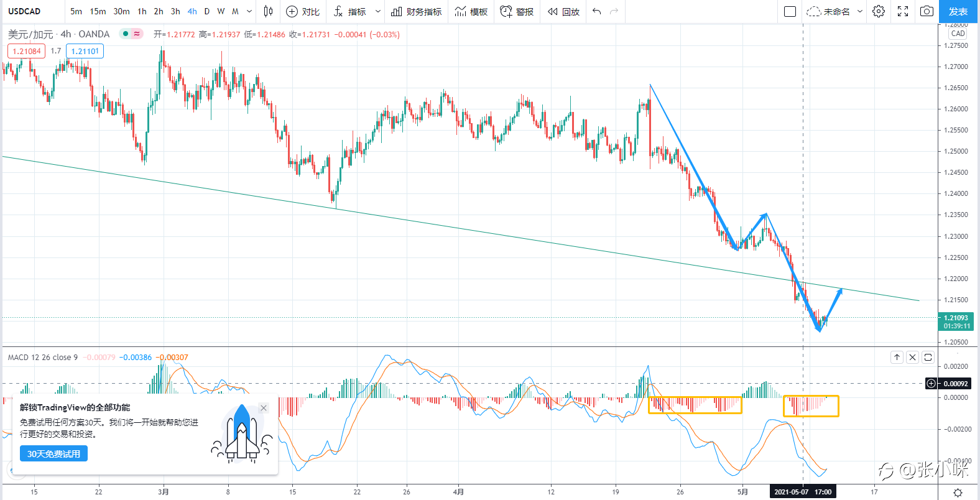Image resolution: width=980 pixels, height=500 pixels.
Task: Maximize the MACD pane
Action: 928,357
